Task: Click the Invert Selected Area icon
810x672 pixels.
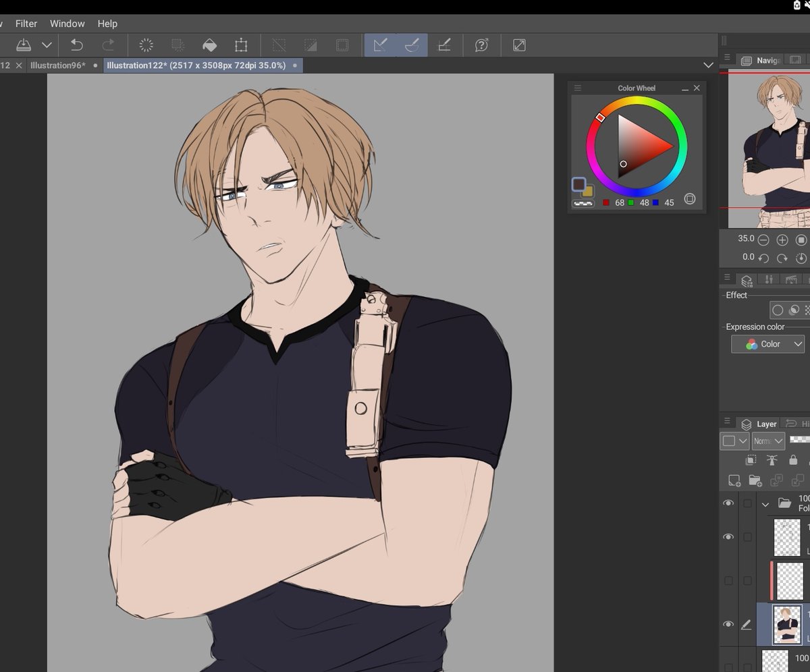Action: click(x=310, y=45)
